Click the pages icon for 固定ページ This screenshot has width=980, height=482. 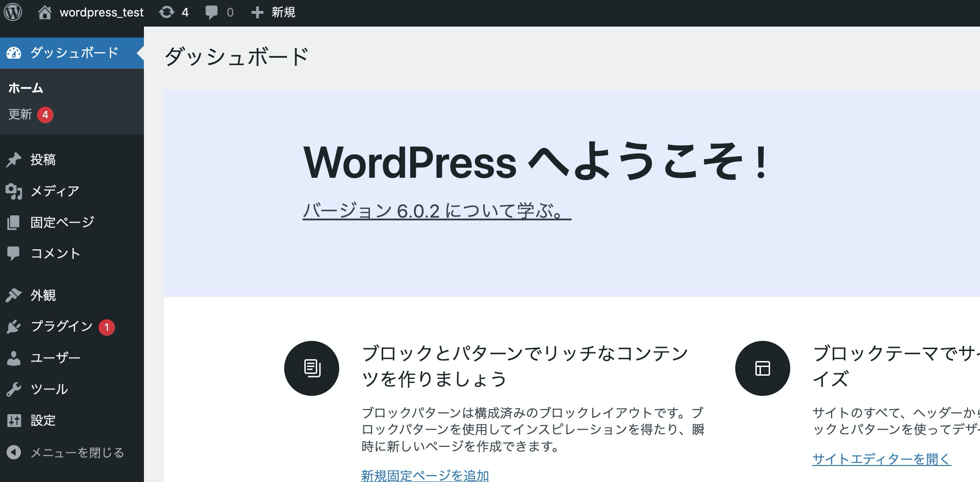click(14, 223)
